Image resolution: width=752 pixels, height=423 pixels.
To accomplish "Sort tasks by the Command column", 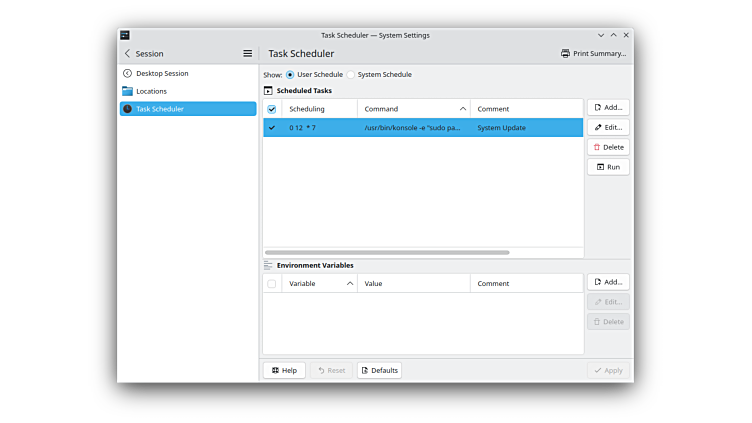I will point(413,109).
